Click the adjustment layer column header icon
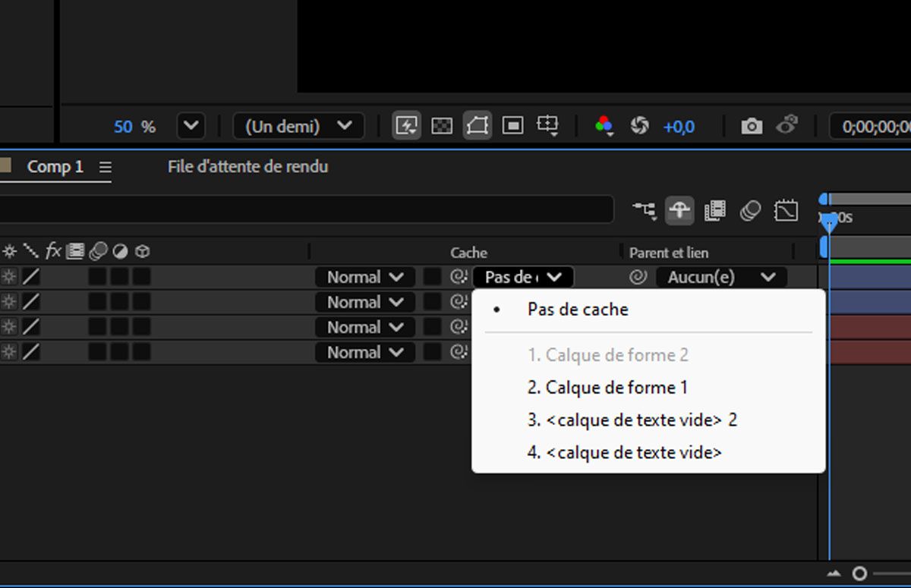This screenshot has width=911, height=588. click(120, 251)
